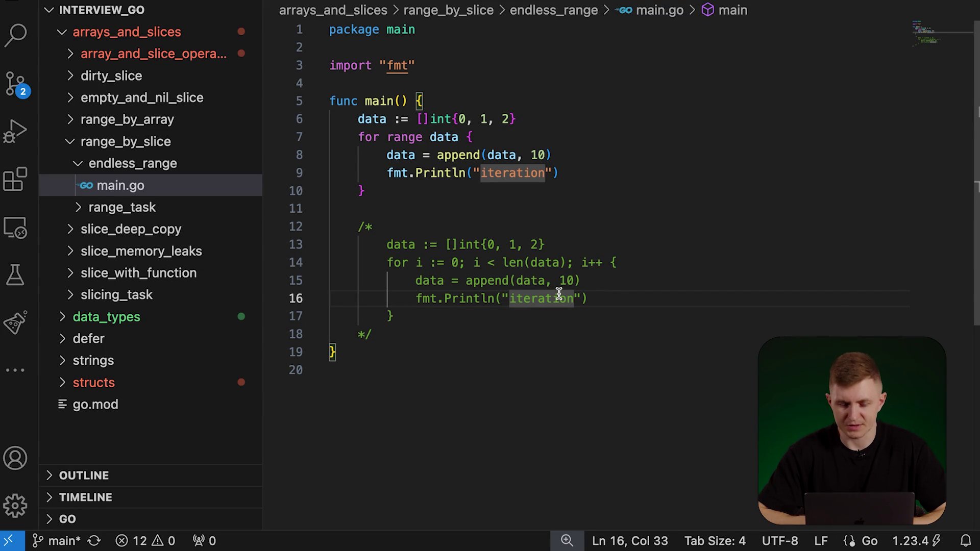Image resolution: width=980 pixels, height=551 pixels.
Task: Expand the defer folder
Action: 62,339
